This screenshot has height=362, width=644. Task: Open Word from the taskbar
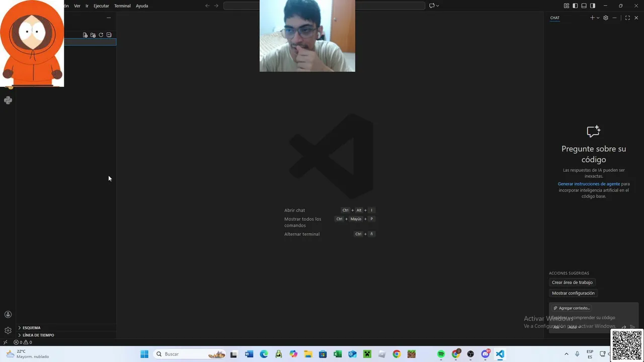tap(249, 354)
